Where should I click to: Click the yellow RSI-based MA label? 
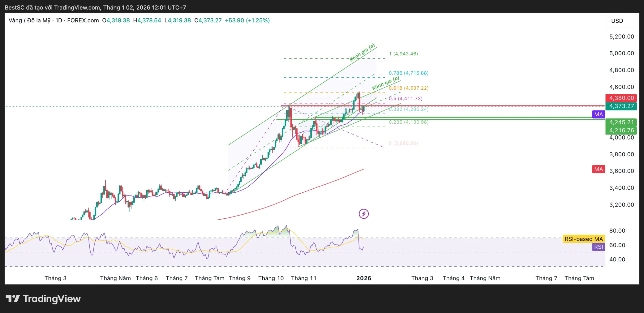click(583, 239)
